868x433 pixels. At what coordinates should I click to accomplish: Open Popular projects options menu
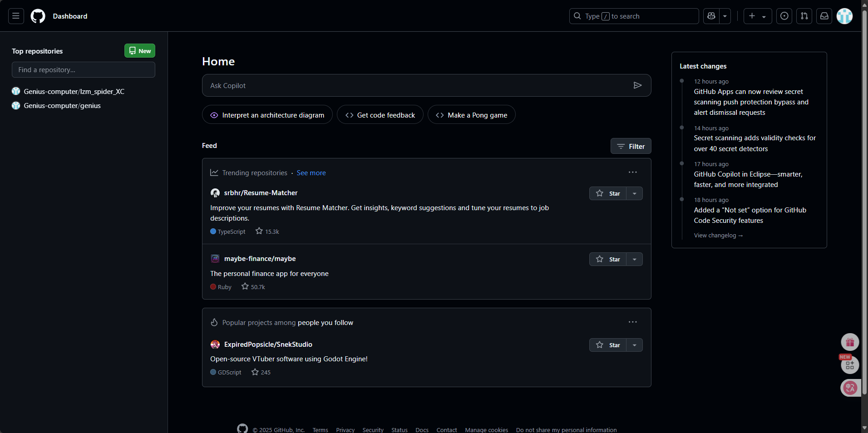click(x=632, y=322)
